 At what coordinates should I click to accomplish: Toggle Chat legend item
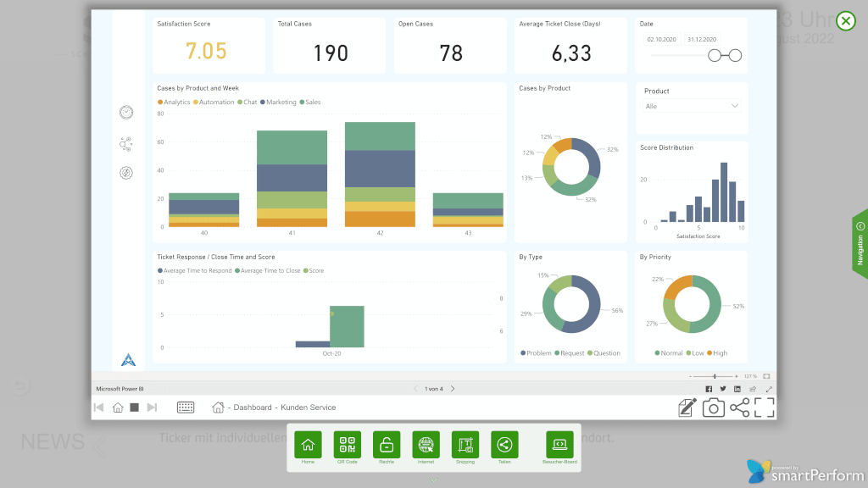248,103
